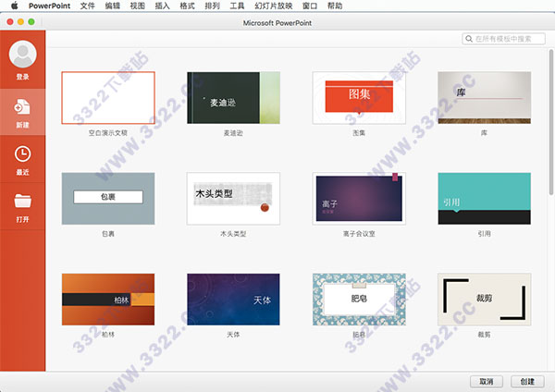Click the 创建 button

point(527,382)
